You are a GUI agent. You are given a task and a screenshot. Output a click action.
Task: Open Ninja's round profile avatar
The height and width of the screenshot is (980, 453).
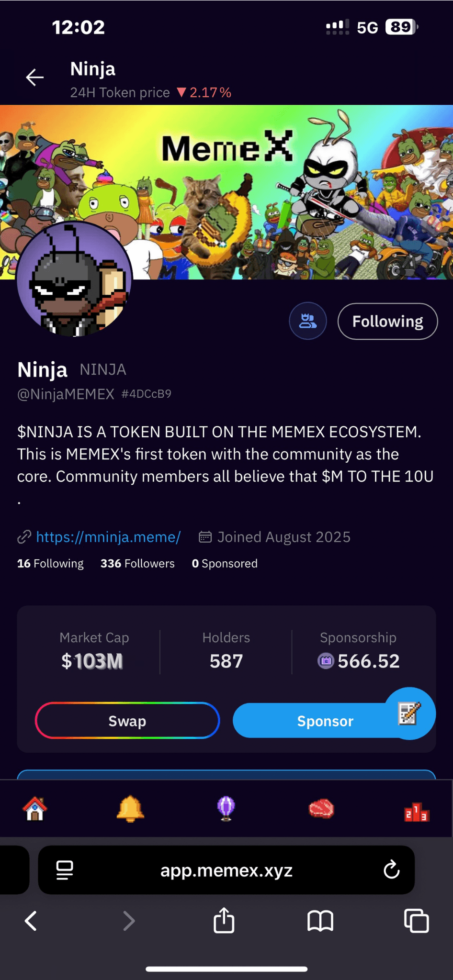(x=74, y=279)
